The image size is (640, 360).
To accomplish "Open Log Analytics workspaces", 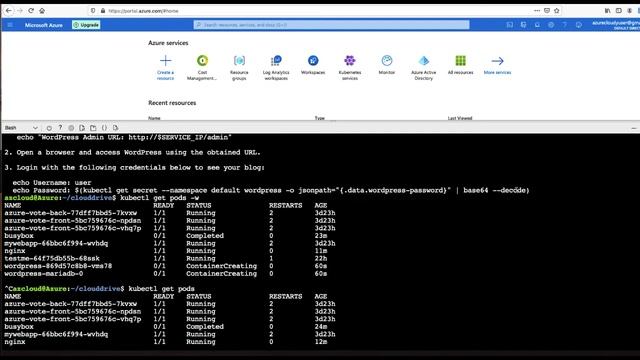I will tap(276, 67).
